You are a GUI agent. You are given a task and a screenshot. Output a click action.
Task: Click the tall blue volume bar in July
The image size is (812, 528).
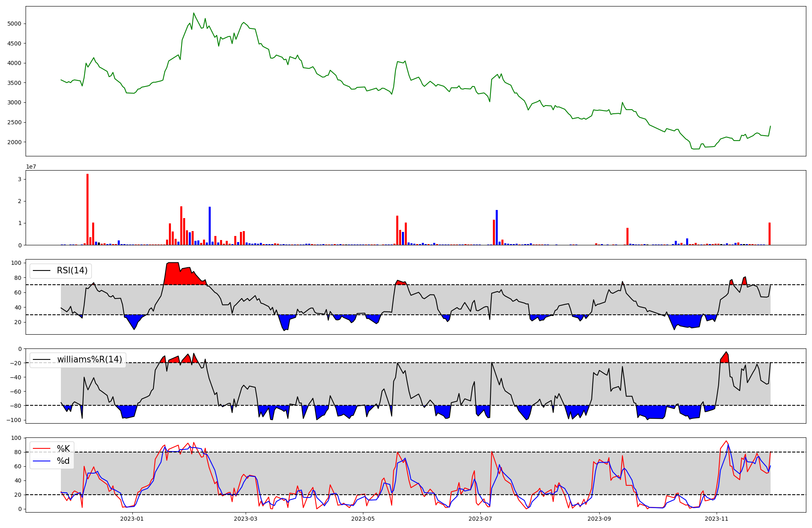497,227
